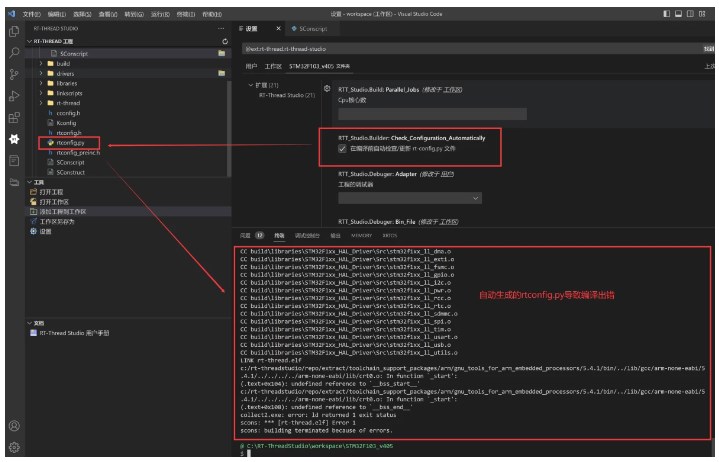
Task: Toggle secondary sidebar layout icon
Action: [690, 14]
